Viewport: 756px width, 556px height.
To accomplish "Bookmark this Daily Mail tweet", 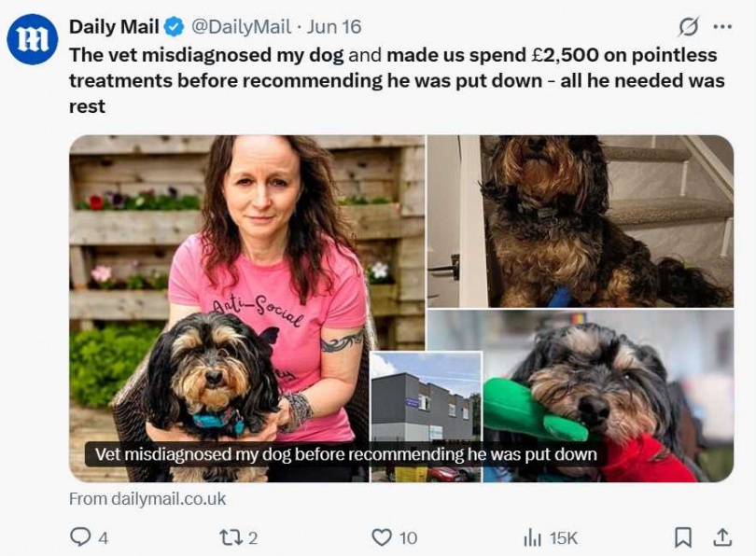I will (683, 536).
